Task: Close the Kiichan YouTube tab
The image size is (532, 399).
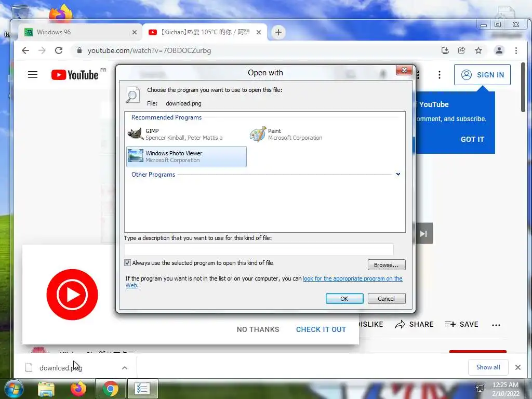Action: pos(259,32)
